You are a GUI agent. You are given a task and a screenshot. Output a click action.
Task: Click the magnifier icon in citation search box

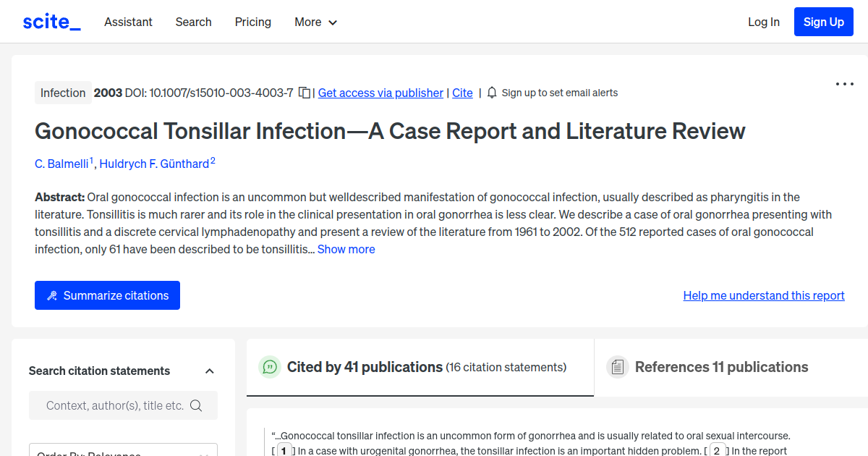click(x=196, y=405)
